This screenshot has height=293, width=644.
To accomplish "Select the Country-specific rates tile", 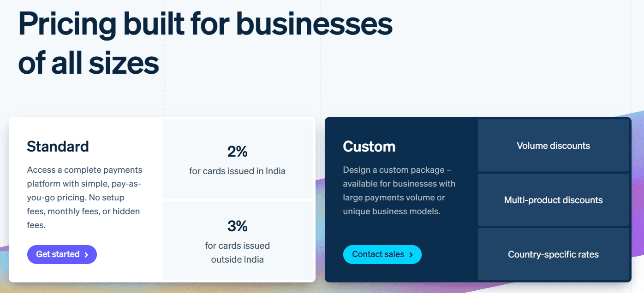I will 553,254.
